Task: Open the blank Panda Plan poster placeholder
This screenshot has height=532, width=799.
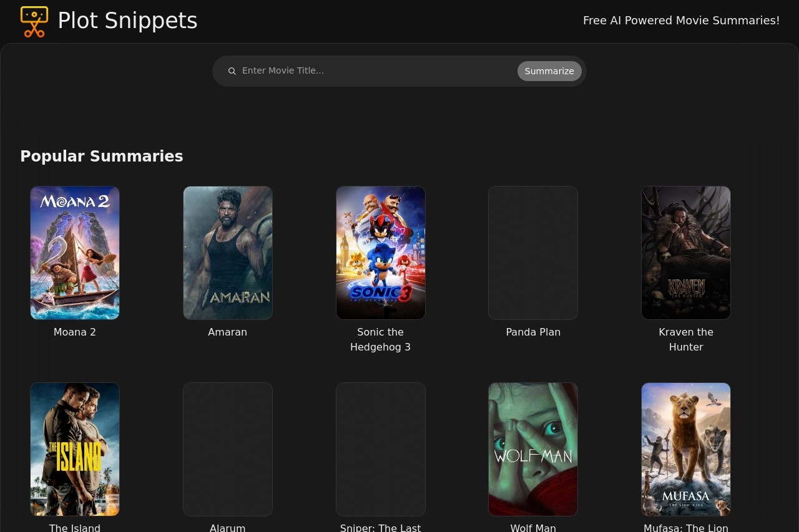Action: pos(533,253)
